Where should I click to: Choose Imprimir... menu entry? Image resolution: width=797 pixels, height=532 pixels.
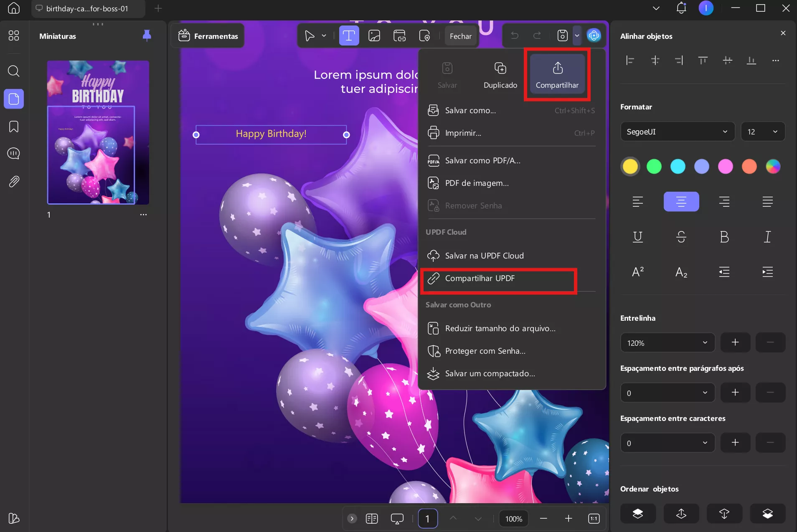click(511, 133)
